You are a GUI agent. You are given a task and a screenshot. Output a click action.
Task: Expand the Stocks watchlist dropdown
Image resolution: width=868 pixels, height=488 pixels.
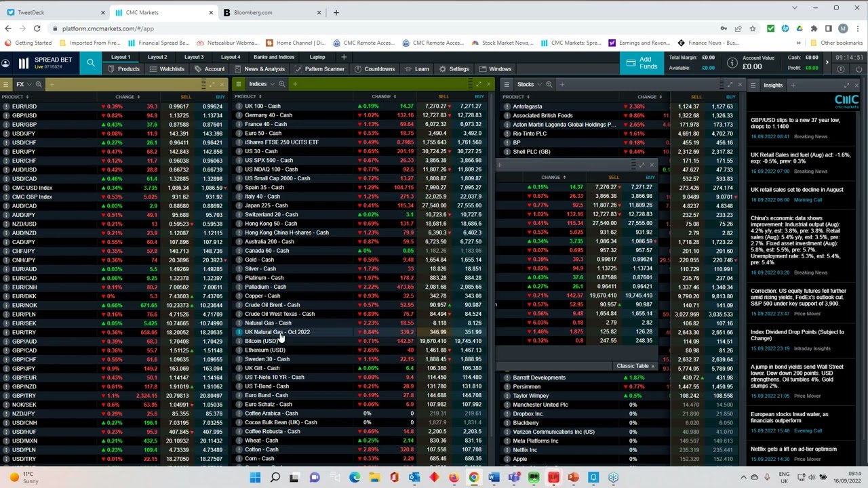click(540, 85)
